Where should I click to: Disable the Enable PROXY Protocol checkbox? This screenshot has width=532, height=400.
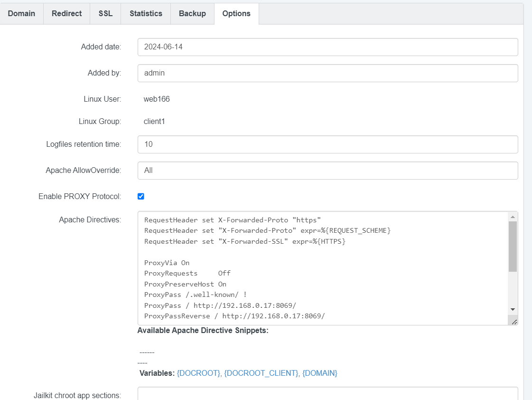[141, 196]
